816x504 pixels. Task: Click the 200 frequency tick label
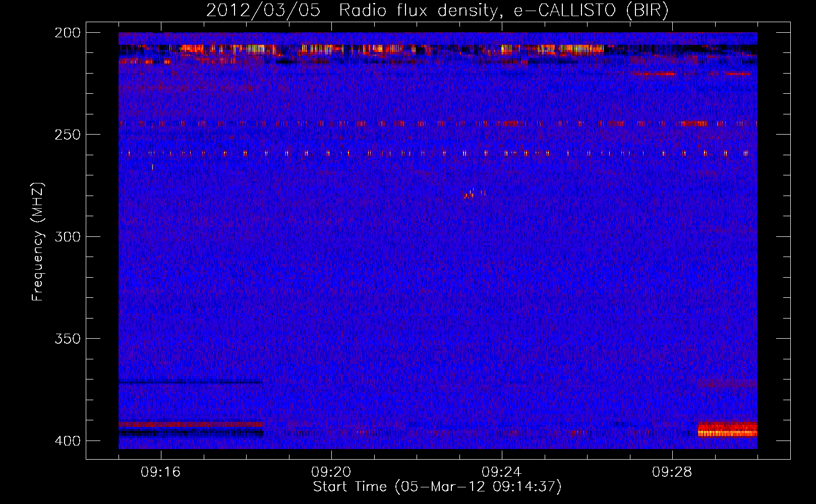tap(67, 32)
